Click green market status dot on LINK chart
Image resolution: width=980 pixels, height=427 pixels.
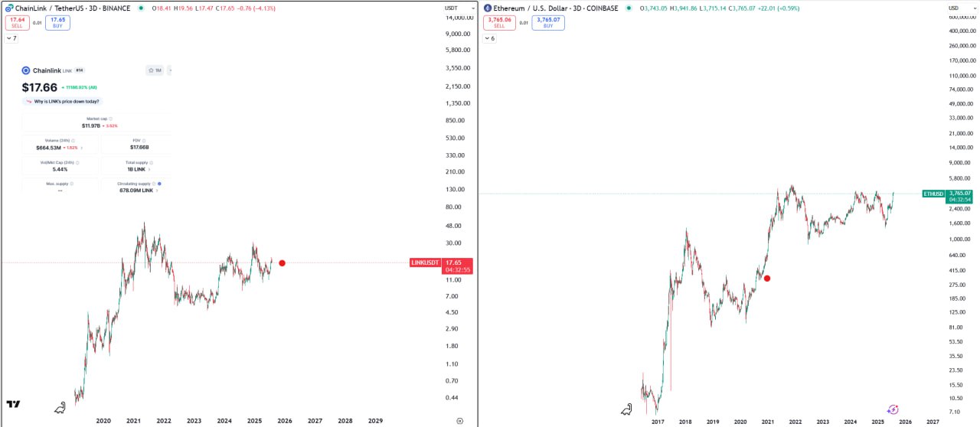[x=141, y=8]
